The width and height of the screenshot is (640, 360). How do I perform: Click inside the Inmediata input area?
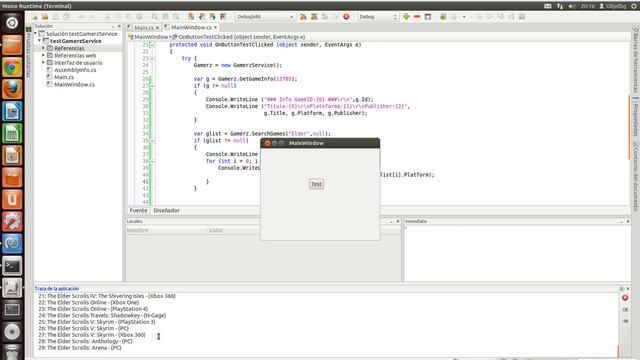coord(517,253)
